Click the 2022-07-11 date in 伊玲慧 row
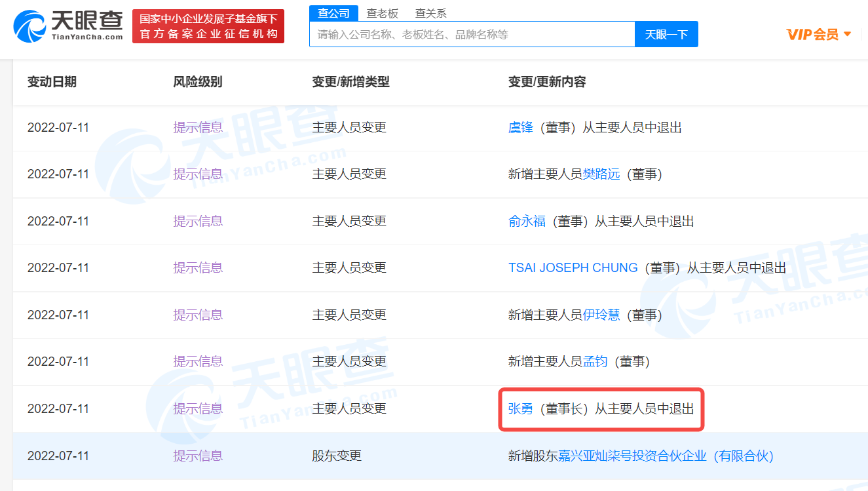Viewport: 868px width, 491px height. [x=58, y=315]
